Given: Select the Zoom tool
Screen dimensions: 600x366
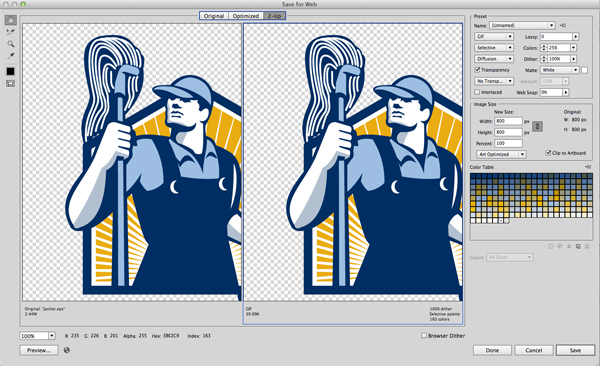Looking at the screenshot, I should pos(11,44).
